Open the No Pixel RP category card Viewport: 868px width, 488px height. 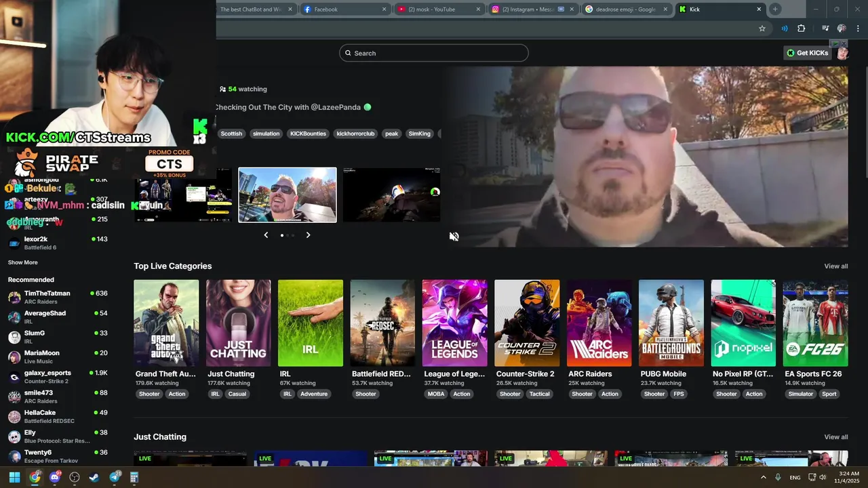tap(743, 323)
